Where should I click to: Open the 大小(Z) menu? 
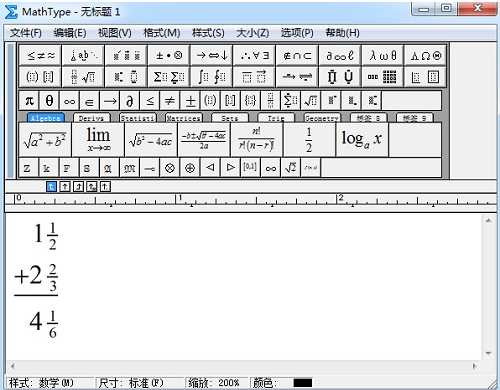click(x=253, y=33)
